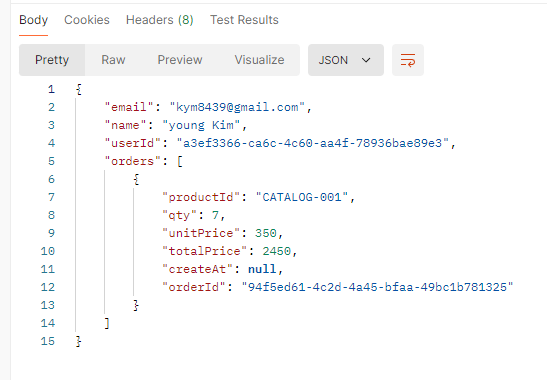Click the totalPrice value 2450

[x=277, y=251]
